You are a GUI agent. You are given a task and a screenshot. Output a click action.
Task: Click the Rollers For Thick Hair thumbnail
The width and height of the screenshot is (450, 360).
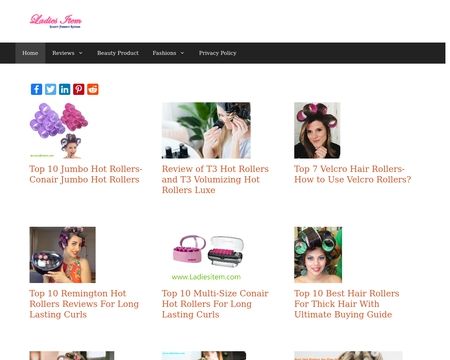point(318,255)
